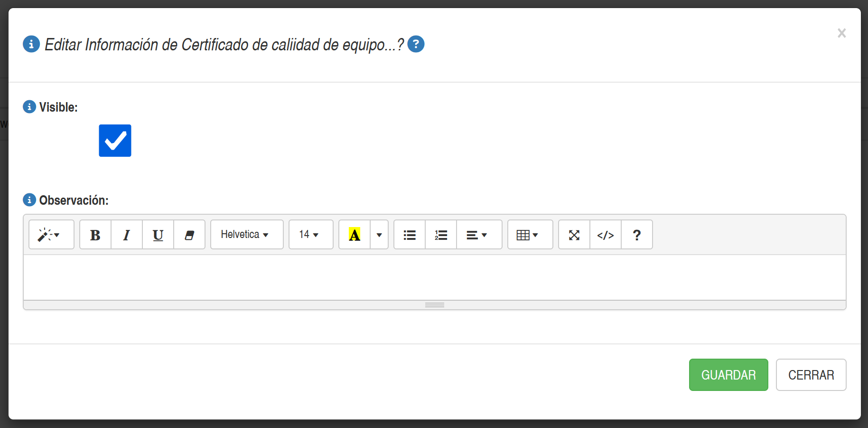Expand the paragraph alignment dropdown
The height and width of the screenshot is (428, 868).
click(x=479, y=235)
